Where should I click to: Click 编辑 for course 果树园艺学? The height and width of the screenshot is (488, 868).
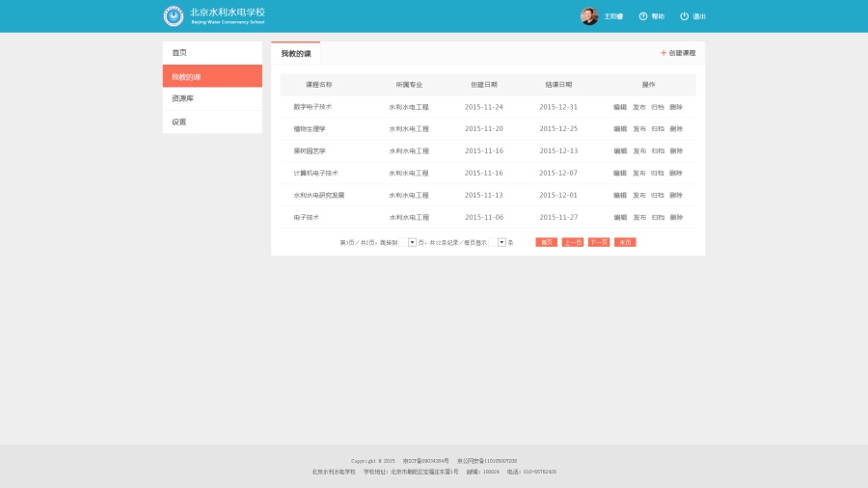(620, 150)
